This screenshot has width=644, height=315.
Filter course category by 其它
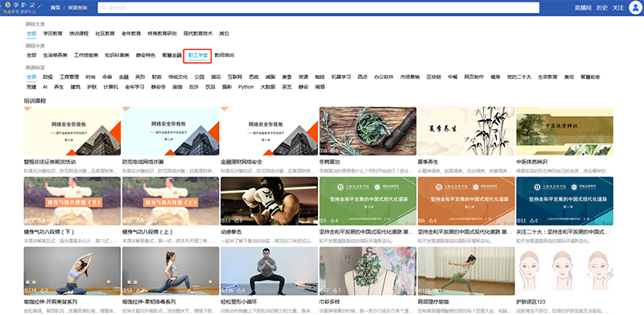[x=224, y=33]
